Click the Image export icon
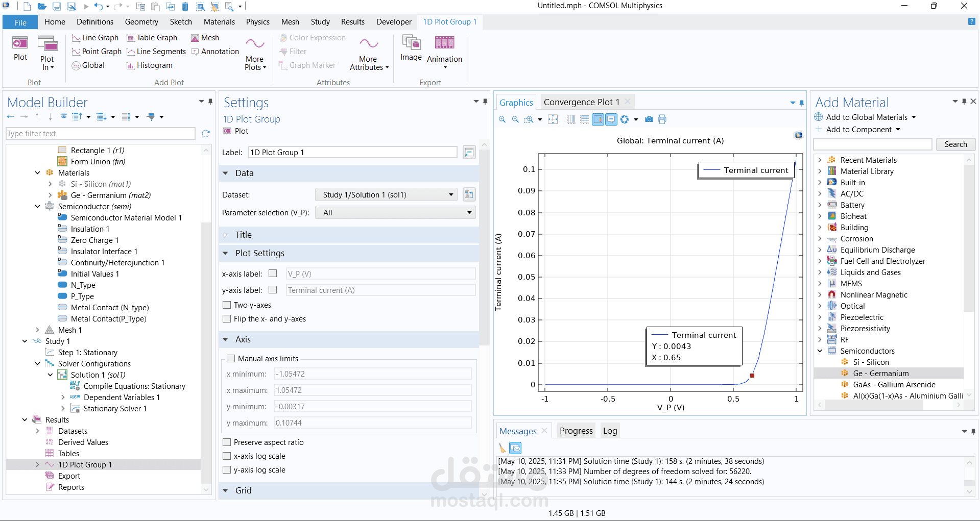 (x=411, y=48)
